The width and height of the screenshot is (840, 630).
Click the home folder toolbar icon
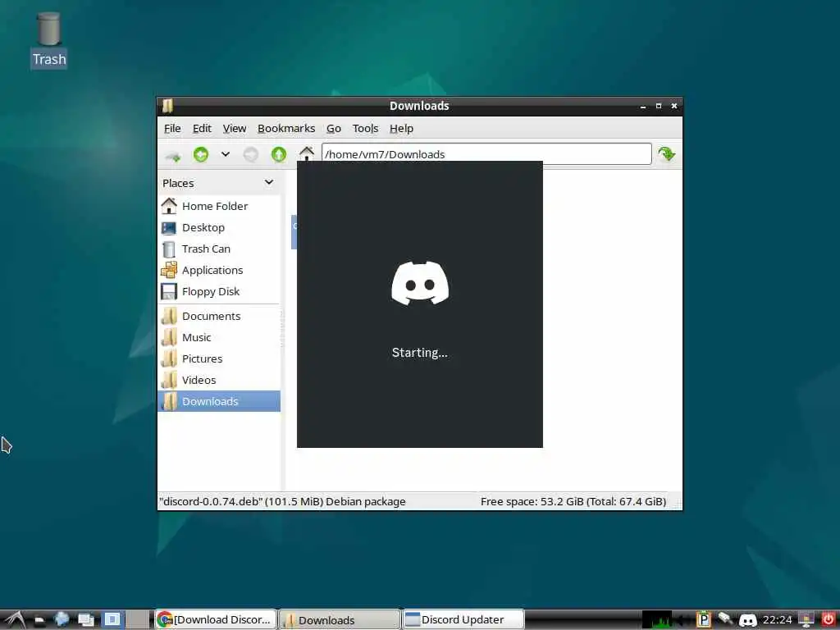(307, 153)
